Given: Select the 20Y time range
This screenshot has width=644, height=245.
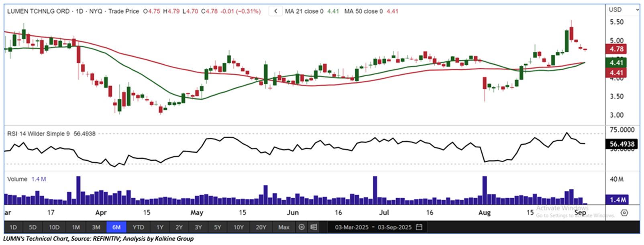Looking at the screenshot, I should click(x=261, y=227).
